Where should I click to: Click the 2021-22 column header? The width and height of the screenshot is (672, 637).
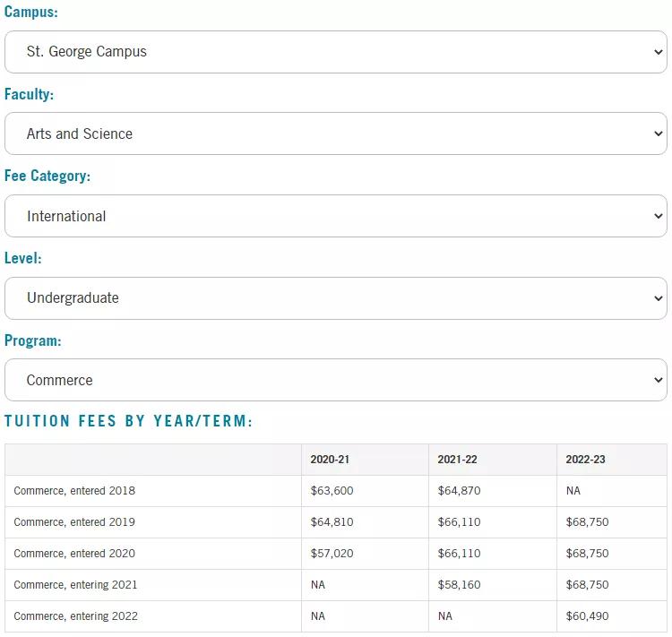click(x=457, y=460)
